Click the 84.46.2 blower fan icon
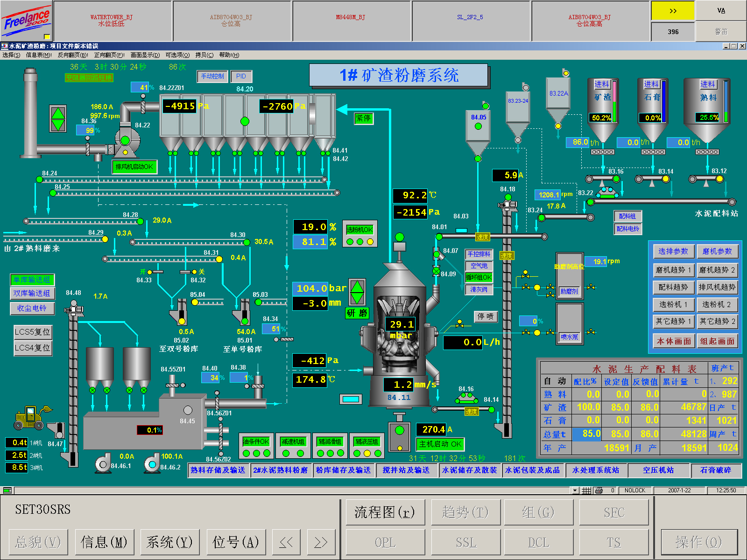747x560 pixels. point(151,463)
